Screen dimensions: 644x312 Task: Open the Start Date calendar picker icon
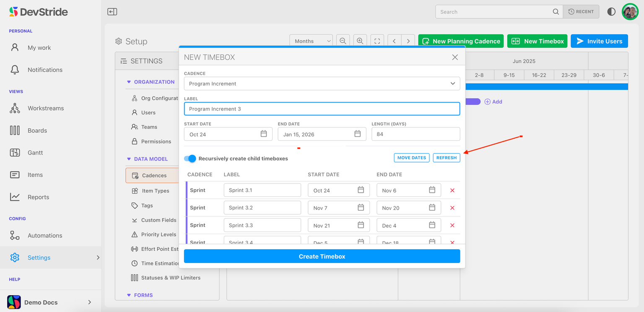264,134
